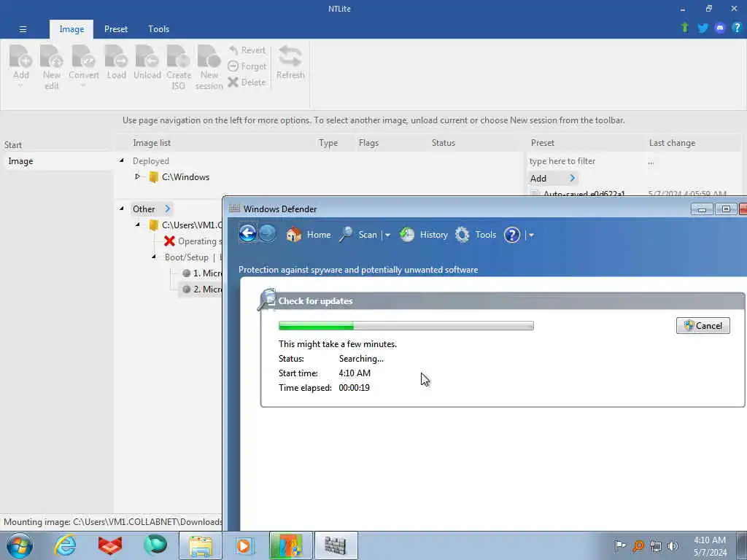This screenshot has height=560, width=747.
Task: Collapse the Deployed group
Action: [x=122, y=161]
